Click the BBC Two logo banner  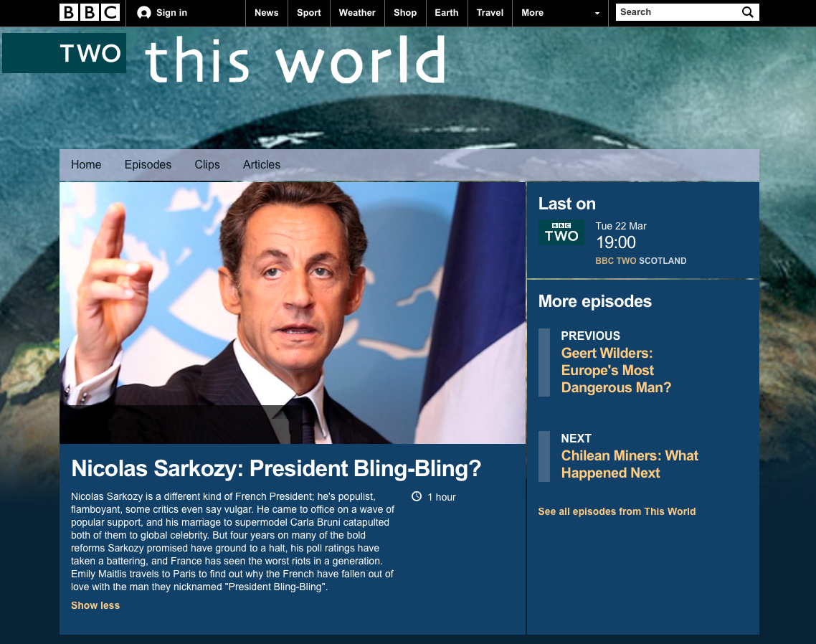pyautogui.click(x=64, y=53)
